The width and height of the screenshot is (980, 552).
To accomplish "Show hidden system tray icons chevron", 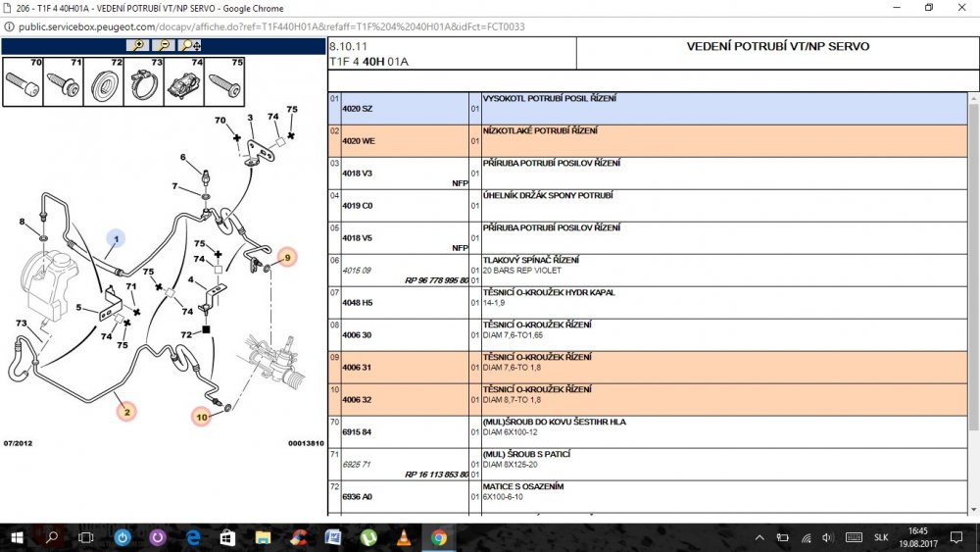I will 759,537.
